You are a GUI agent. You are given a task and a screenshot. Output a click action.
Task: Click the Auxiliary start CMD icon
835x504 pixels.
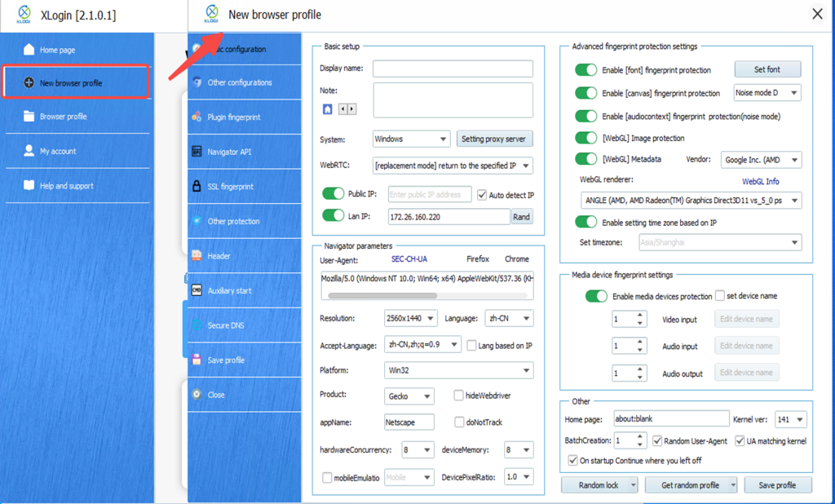coord(197,290)
